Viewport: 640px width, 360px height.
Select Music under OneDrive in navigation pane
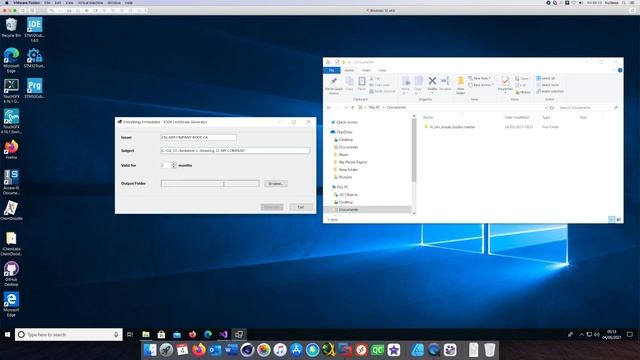[x=344, y=155]
